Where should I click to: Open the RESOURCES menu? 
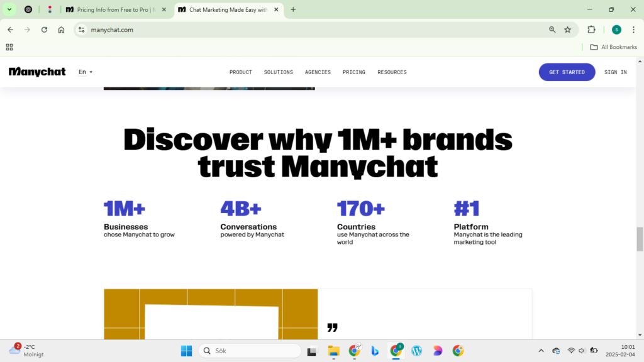tap(392, 72)
